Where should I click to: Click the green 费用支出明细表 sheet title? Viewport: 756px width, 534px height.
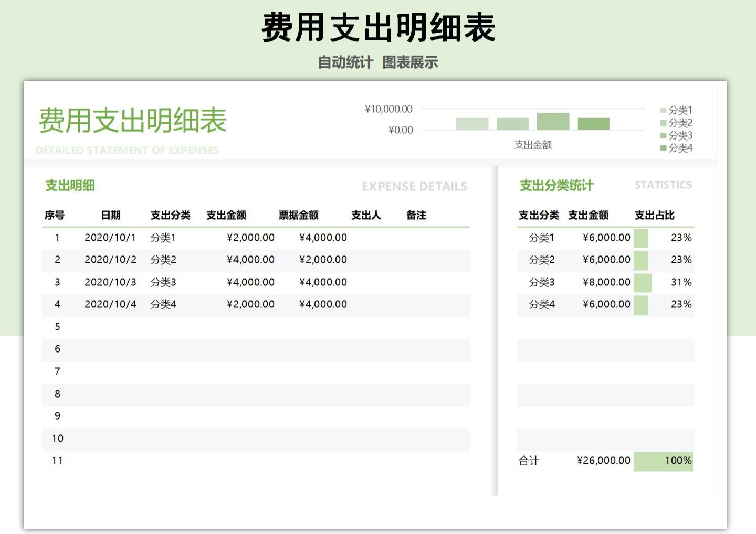[133, 120]
